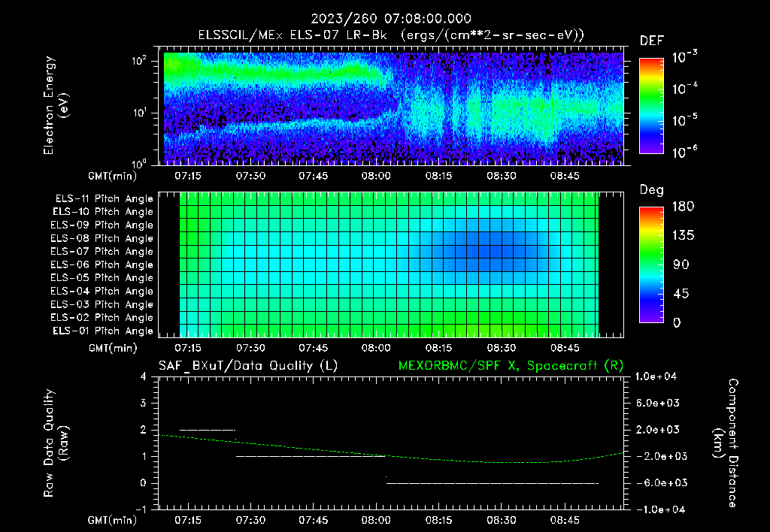Click the ELS-04 Pitch Angle row label

pos(102,291)
